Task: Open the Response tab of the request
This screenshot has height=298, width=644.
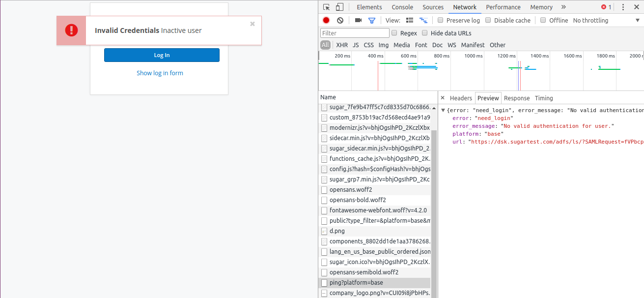Action: [517, 98]
